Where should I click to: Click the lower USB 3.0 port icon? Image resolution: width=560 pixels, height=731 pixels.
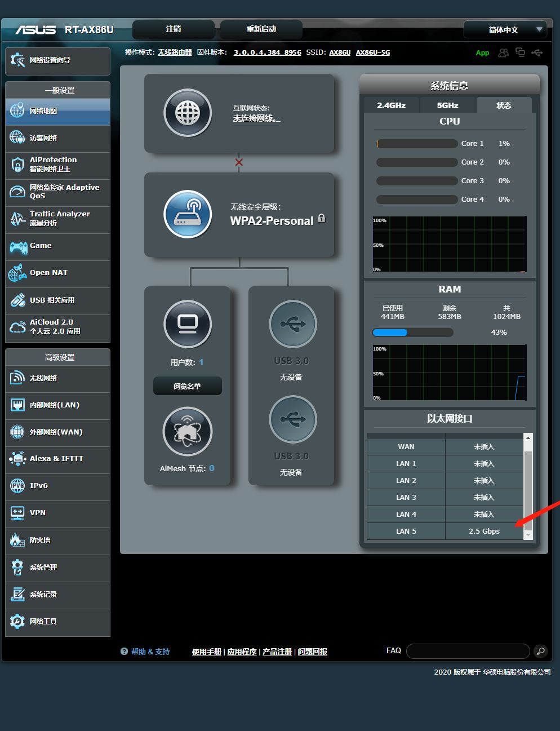pyautogui.click(x=292, y=419)
